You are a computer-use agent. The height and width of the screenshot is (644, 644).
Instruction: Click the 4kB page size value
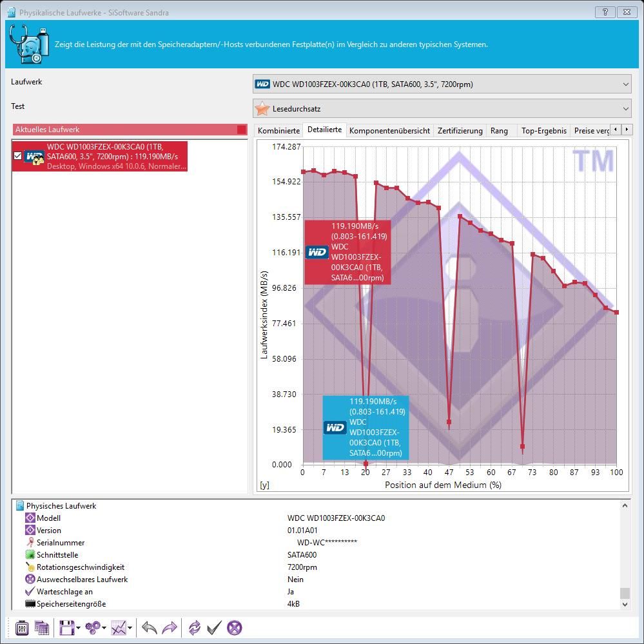(293, 604)
